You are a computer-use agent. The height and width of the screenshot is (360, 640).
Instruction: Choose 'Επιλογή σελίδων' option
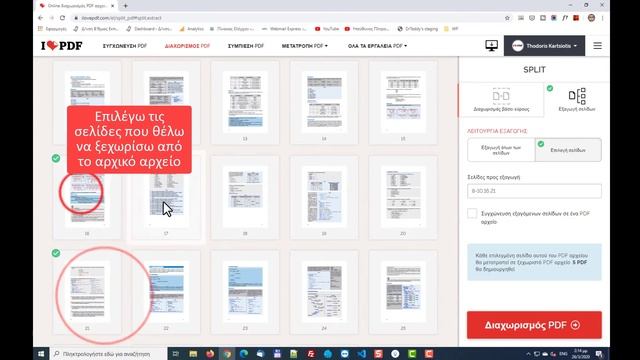tap(568, 150)
